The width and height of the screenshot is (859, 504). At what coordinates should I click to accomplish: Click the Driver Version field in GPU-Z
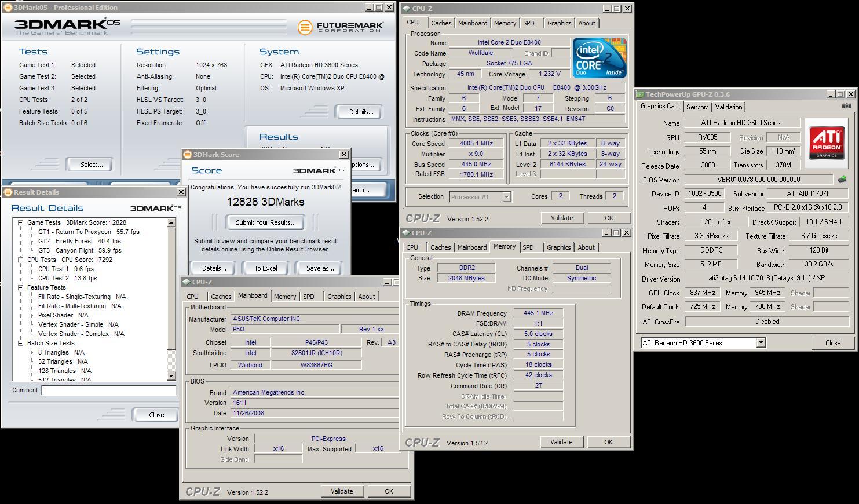point(767,278)
